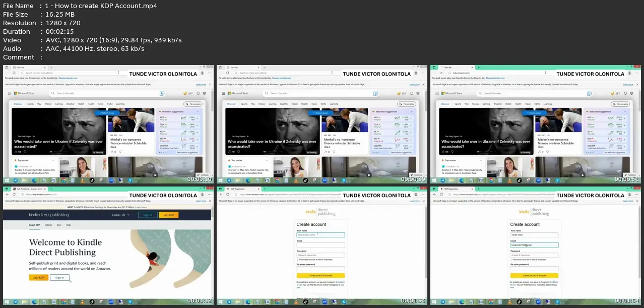644x308 pixels.
Task: Select the Weather tab in the 00:00:10 frame
Action: click(x=70, y=104)
